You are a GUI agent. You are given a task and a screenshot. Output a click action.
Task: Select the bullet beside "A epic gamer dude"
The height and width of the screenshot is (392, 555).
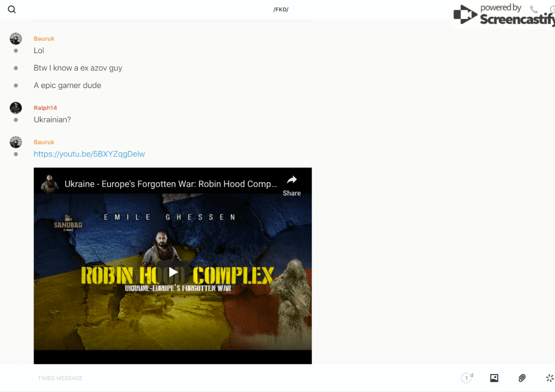click(16, 86)
